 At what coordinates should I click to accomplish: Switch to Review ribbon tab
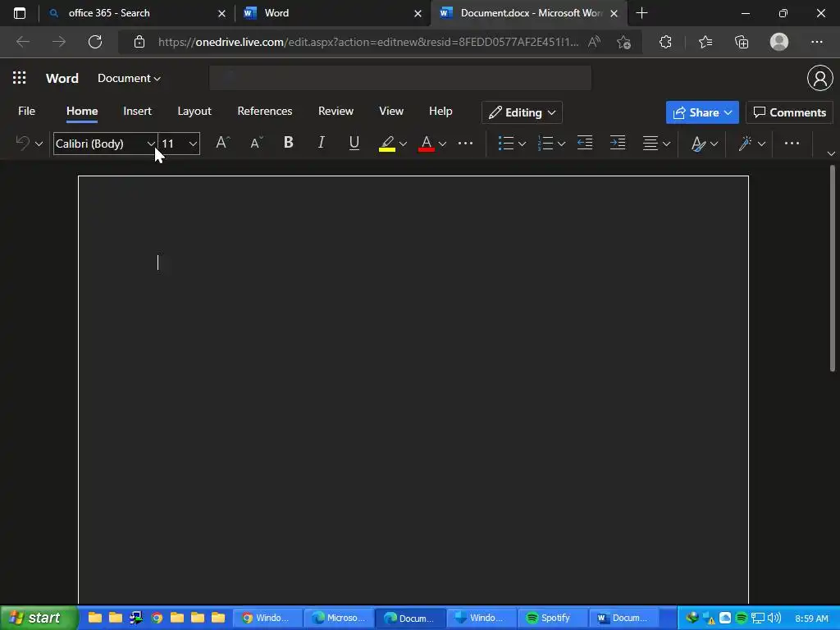[x=336, y=111]
